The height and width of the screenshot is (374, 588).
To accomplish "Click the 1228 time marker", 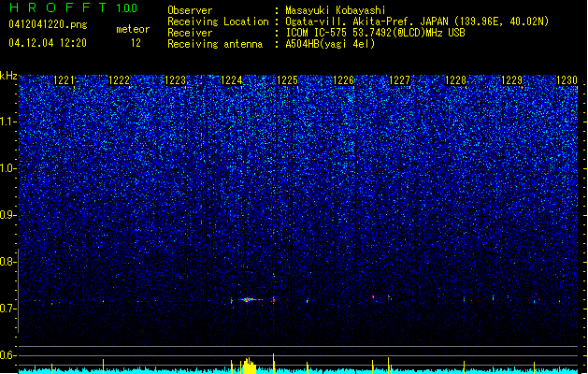I will [x=455, y=80].
